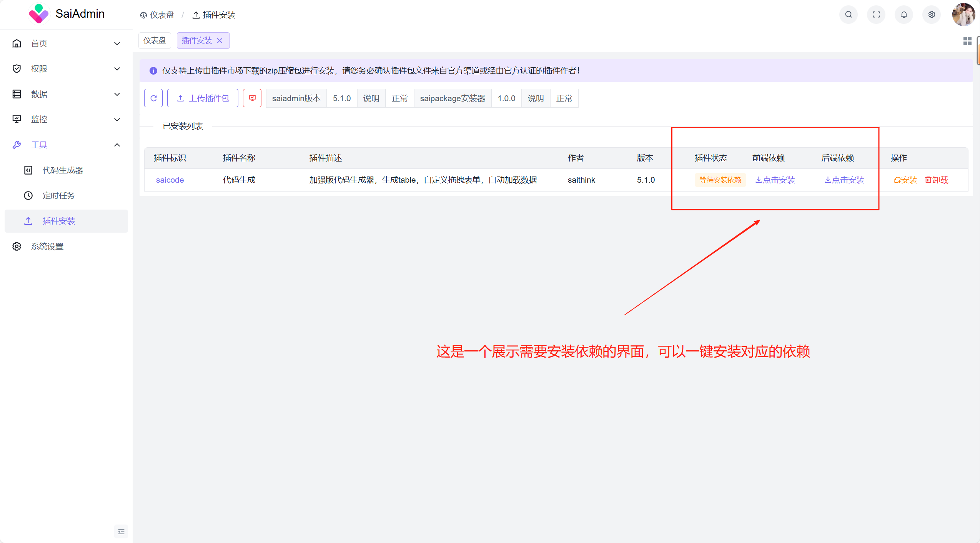Click the 插件标识 column header

170,158
